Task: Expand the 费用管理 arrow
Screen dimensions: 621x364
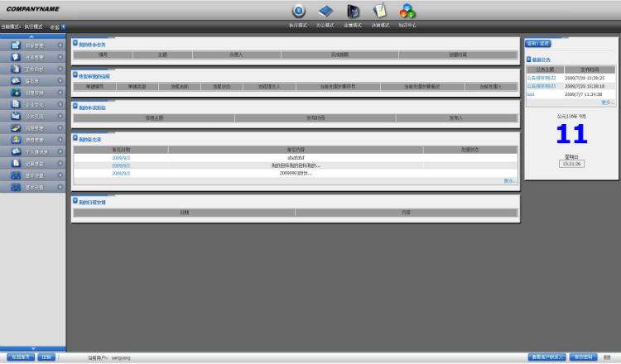Action: coord(60,140)
